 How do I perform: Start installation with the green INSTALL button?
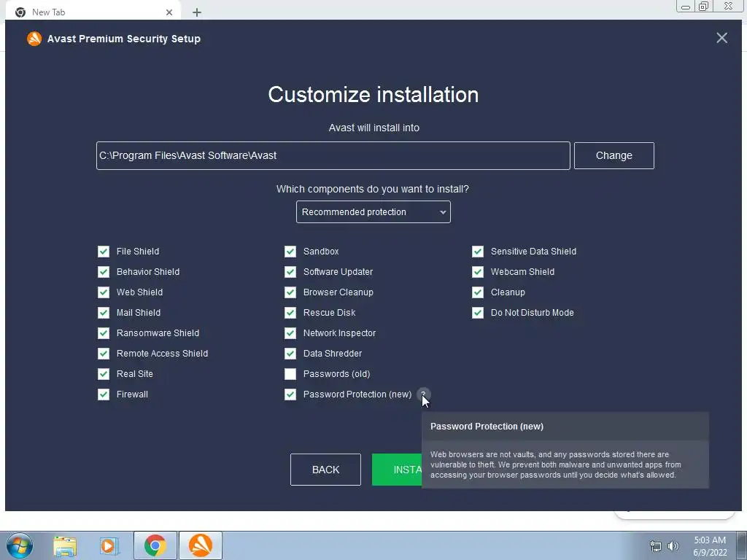397,470
